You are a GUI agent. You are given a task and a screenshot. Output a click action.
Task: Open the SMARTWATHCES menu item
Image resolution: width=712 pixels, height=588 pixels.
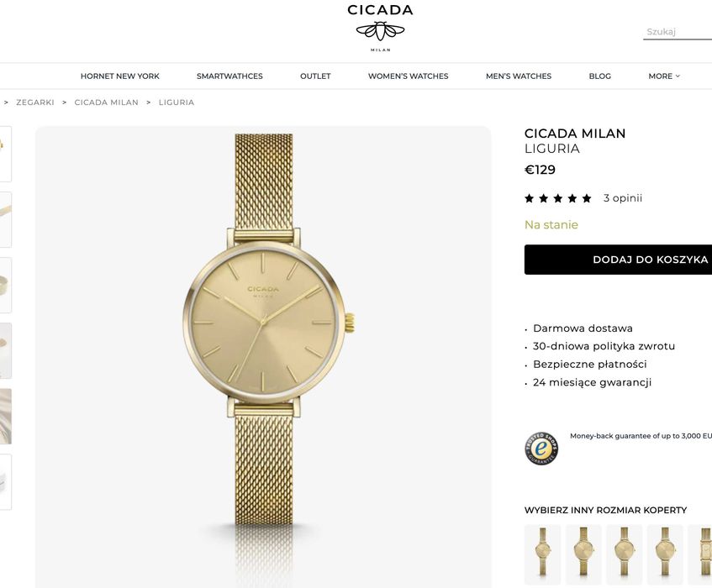click(229, 76)
